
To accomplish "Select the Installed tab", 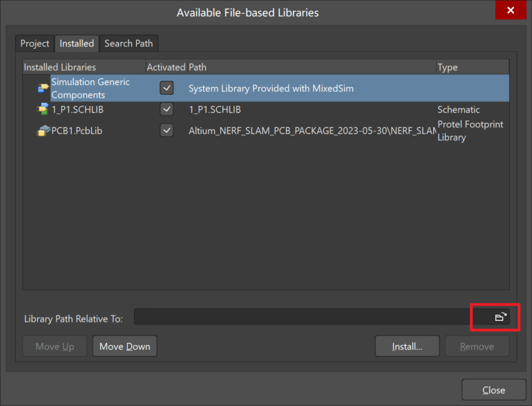I will click(x=77, y=44).
